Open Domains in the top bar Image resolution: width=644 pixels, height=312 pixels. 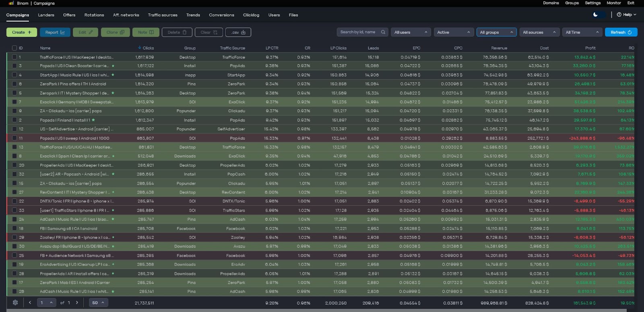pos(551,3)
